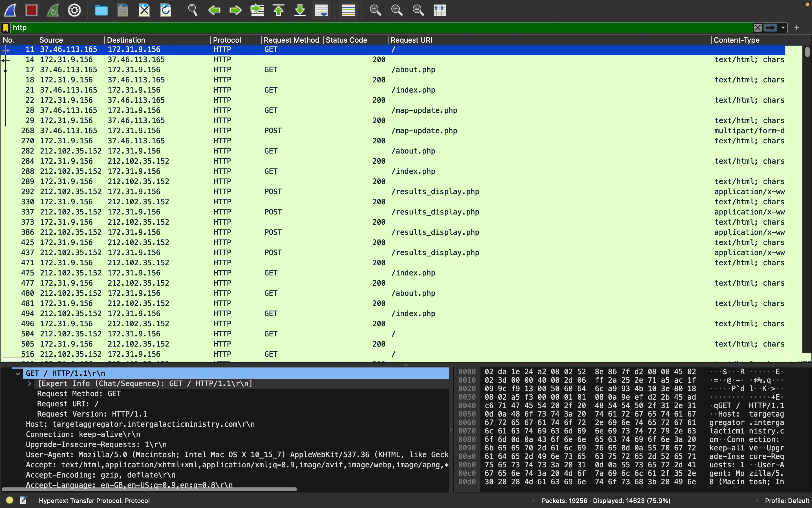Sort by the Source column header
Image resolution: width=812 pixels, height=508 pixels.
70,40
